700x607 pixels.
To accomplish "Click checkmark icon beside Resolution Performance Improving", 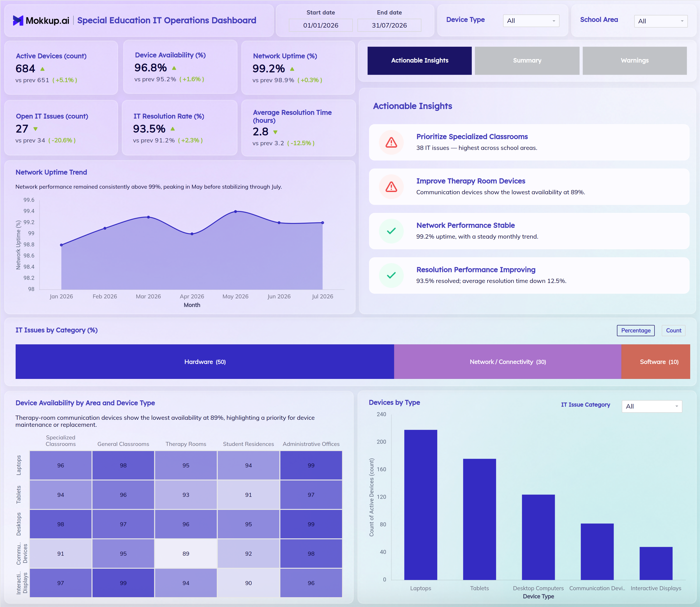I will (391, 276).
